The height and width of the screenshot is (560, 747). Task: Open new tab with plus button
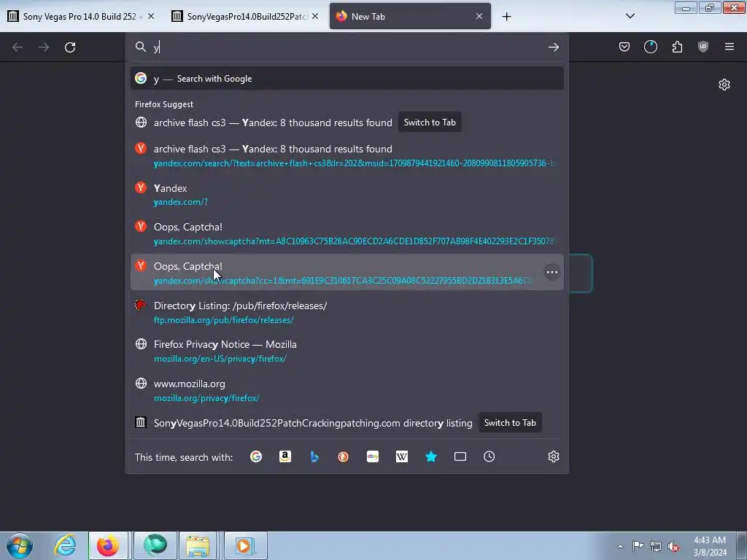point(506,17)
